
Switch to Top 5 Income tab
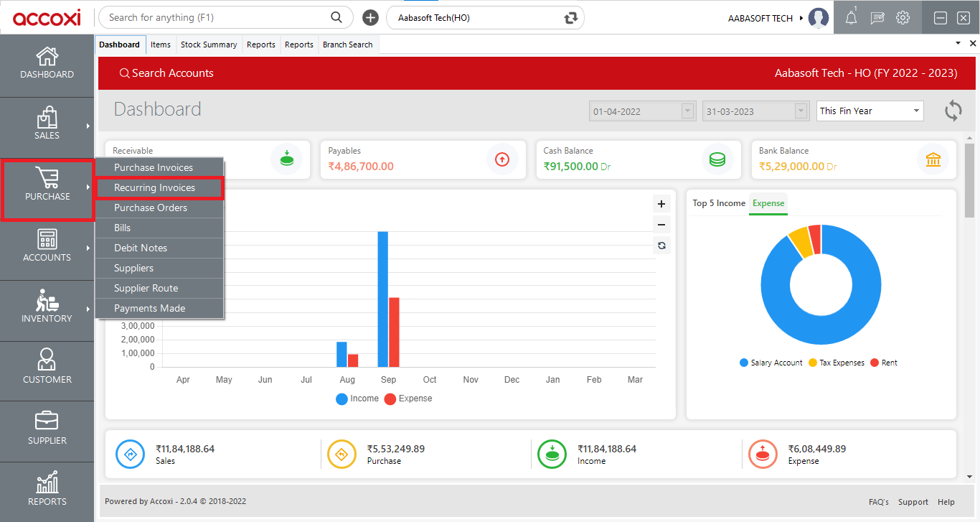click(x=719, y=203)
